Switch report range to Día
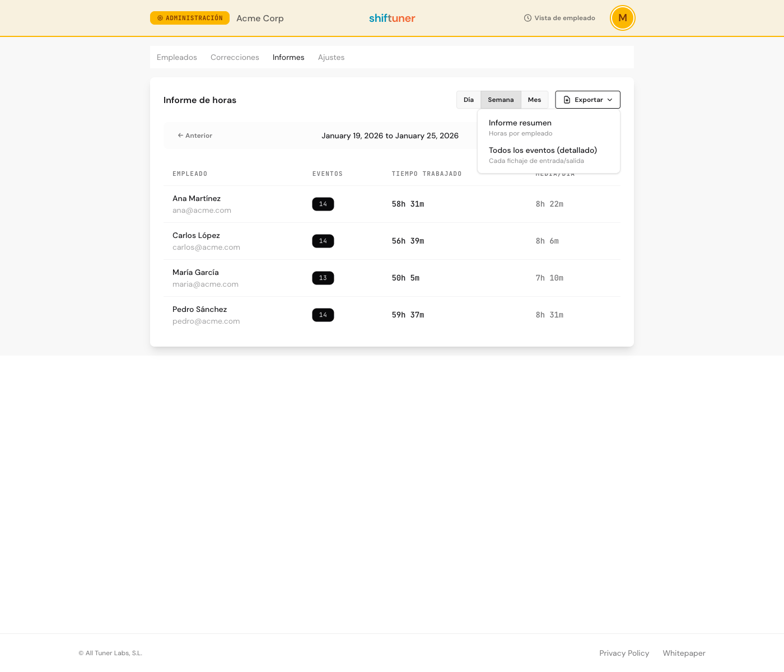 pos(468,100)
